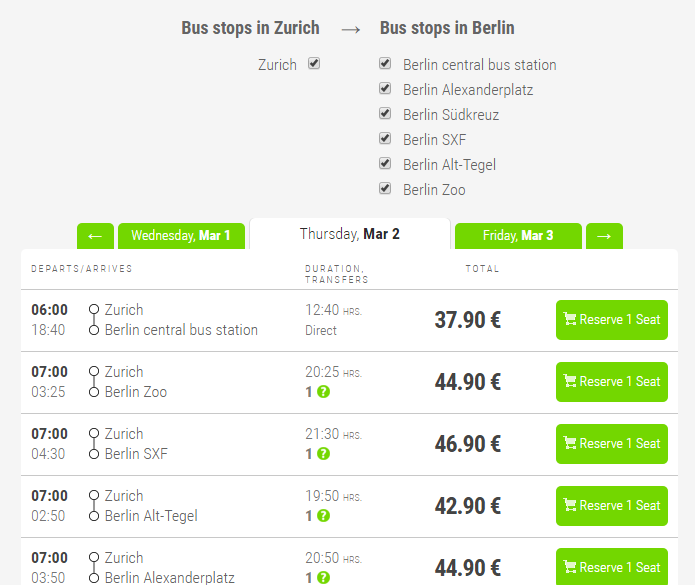Image resolution: width=695 pixels, height=585 pixels.
Task: Uncheck the Berlin Alexanderplatz stop filter
Action: (385, 89)
